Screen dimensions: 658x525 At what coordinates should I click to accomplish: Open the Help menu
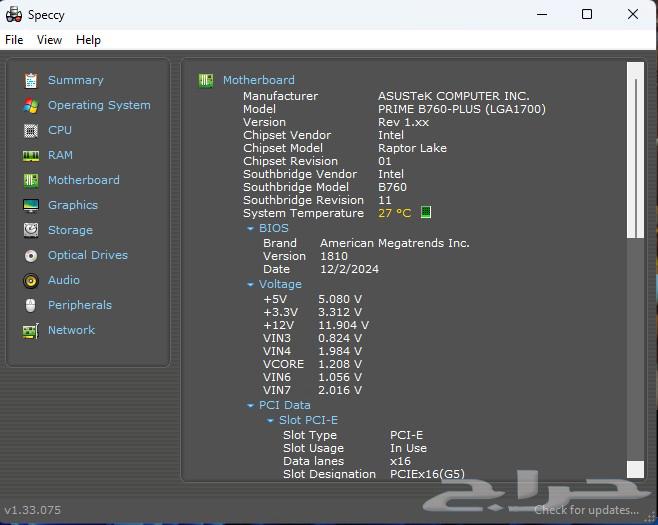point(88,40)
